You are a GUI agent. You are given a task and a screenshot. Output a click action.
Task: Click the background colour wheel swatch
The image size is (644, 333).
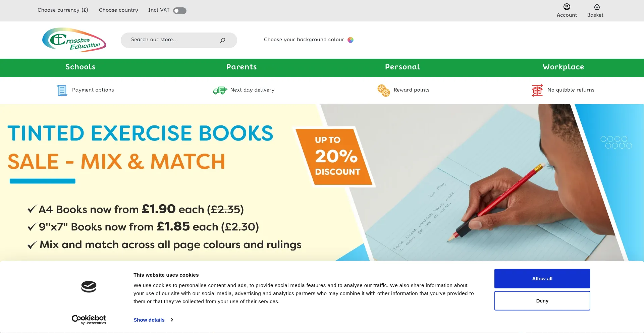[351, 40]
